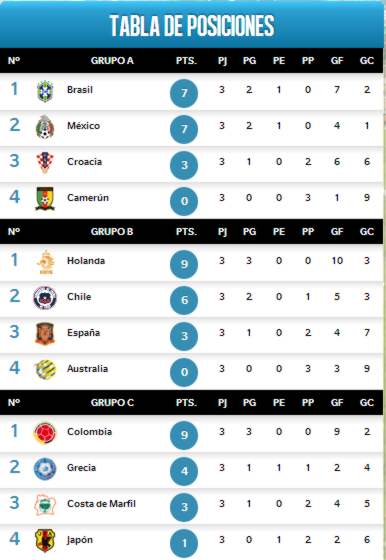Select the GRUPO A header label
Viewport: 386px width, 560px height.
tap(112, 61)
